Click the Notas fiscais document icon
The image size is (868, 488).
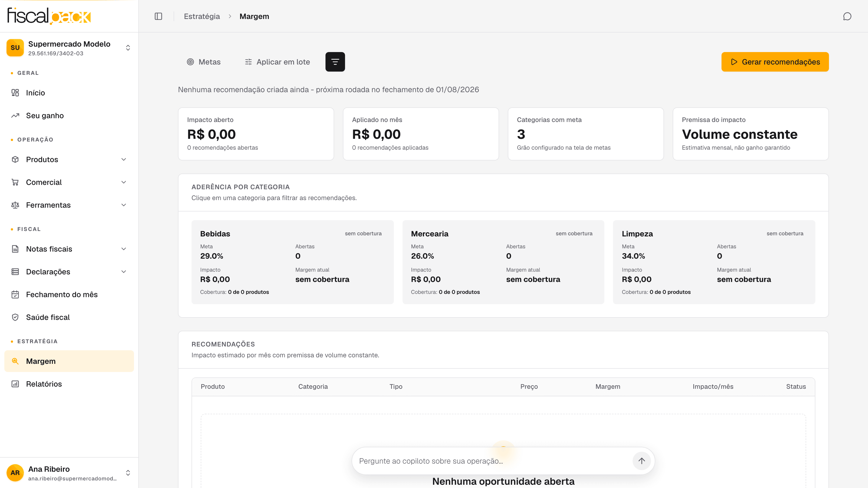15,249
